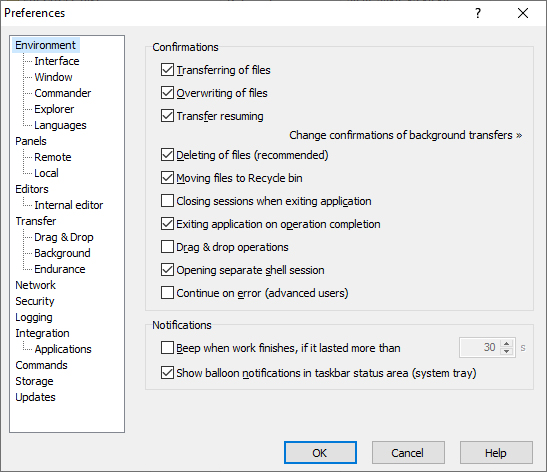Select Internal editor under Editors
This screenshot has height=472, width=547.
[x=69, y=205]
